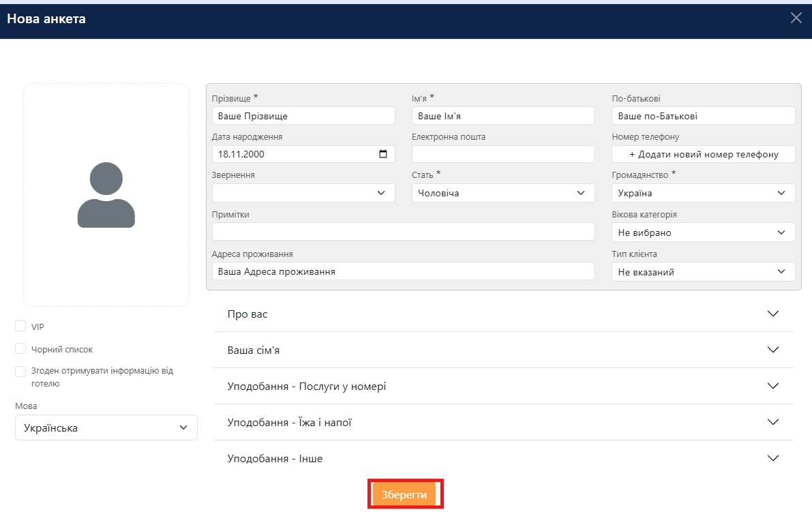Focus the По-батькові input field
Screen dimensions: 812x512
click(703, 115)
